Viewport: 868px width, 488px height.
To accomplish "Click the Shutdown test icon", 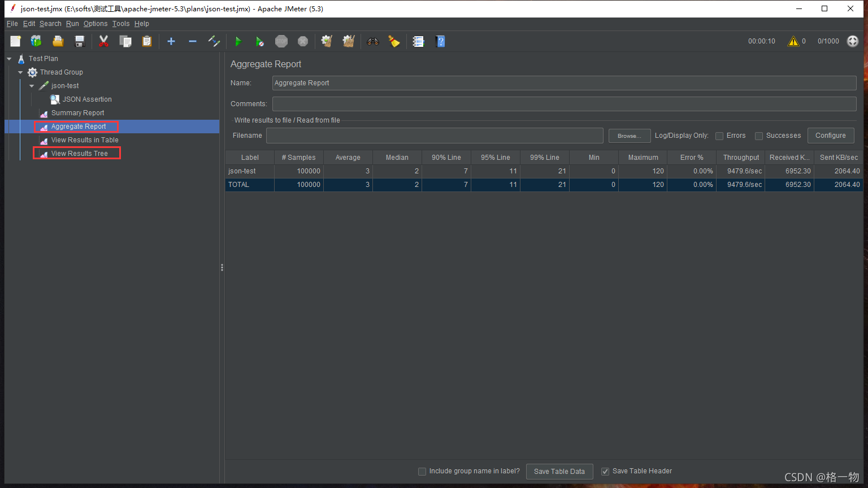I will 303,41.
